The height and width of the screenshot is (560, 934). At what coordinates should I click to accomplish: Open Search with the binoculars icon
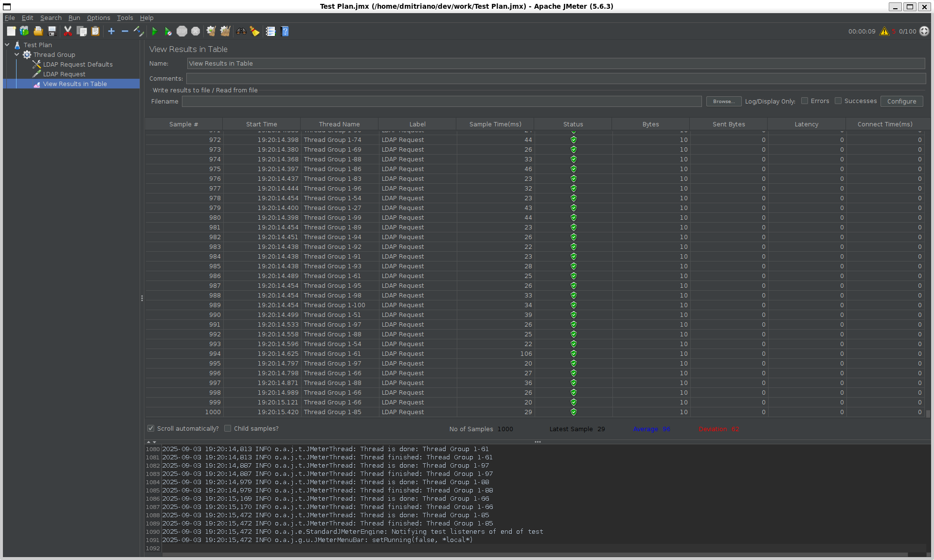coord(241,31)
